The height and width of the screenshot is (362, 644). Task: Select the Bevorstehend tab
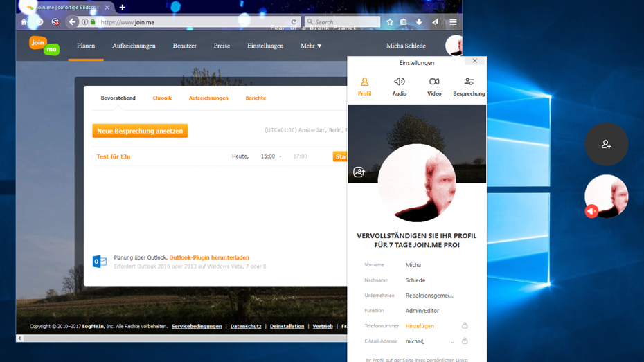click(x=118, y=98)
